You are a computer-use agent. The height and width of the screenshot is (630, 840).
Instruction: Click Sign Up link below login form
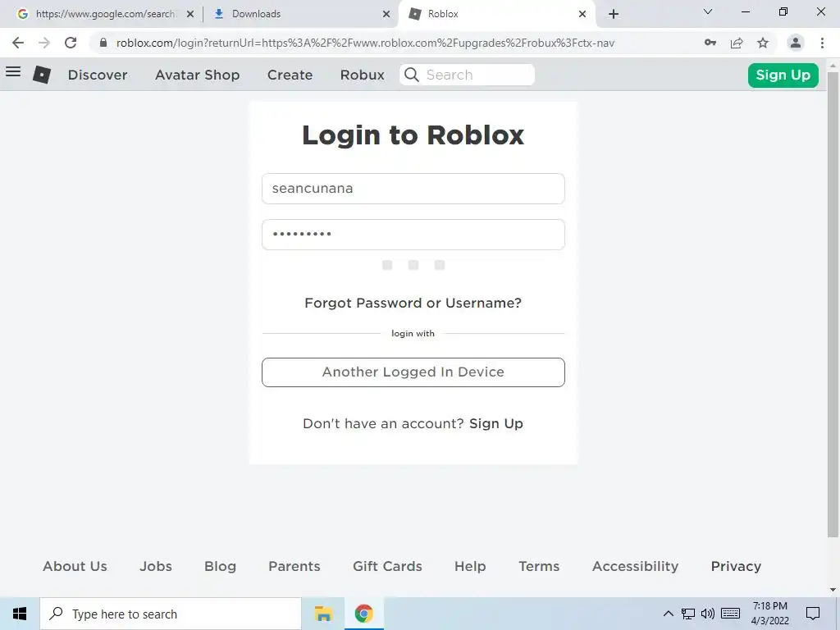tap(496, 423)
